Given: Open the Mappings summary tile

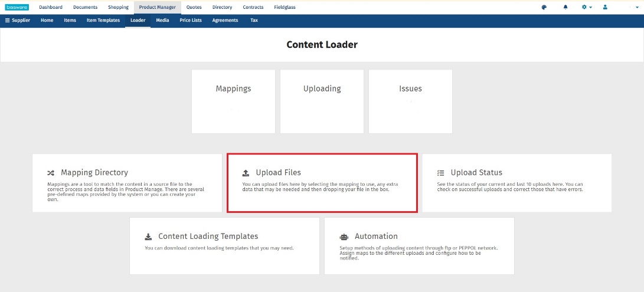Looking at the screenshot, I should pyautogui.click(x=233, y=101).
